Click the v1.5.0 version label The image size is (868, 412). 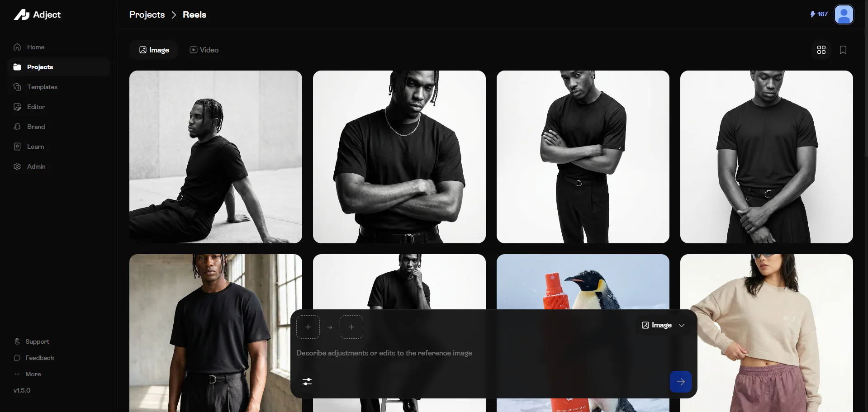22,390
